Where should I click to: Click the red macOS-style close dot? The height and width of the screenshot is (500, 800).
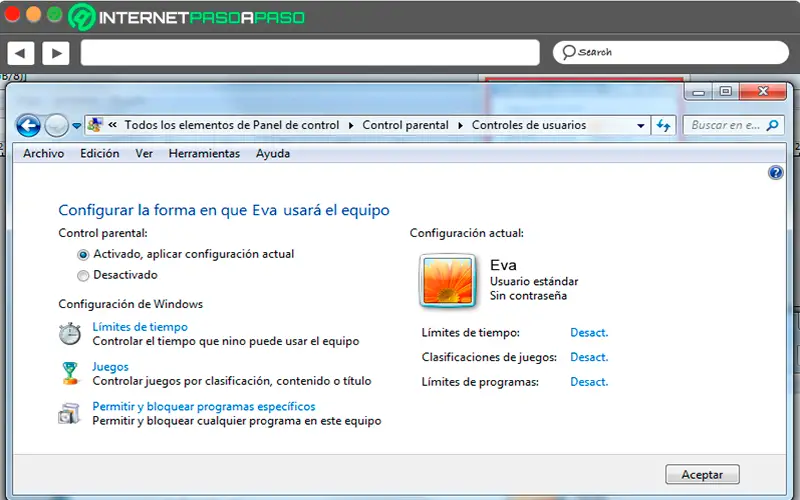tap(12, 14)
